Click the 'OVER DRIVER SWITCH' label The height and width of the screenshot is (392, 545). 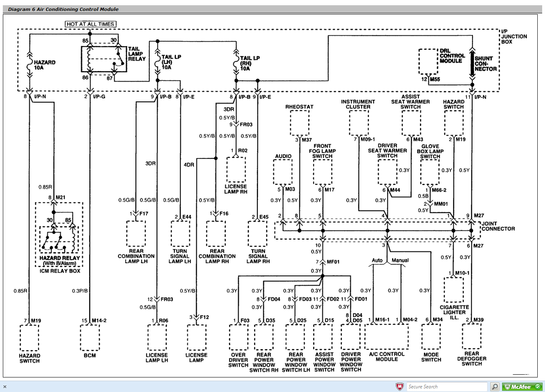point(238,360)
